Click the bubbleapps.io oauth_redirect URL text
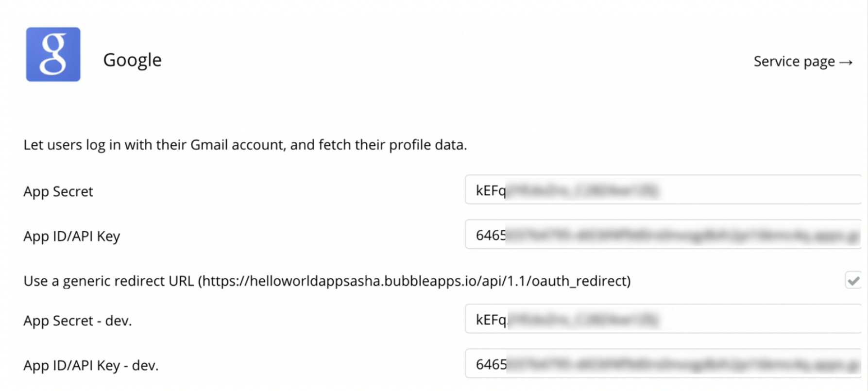This screenshot has height=391, width=868. 414,281
